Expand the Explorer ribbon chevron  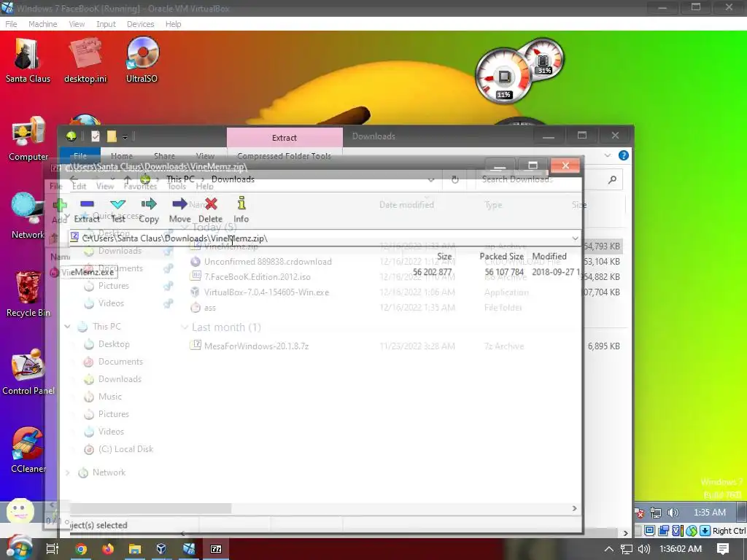pos(608,155)
